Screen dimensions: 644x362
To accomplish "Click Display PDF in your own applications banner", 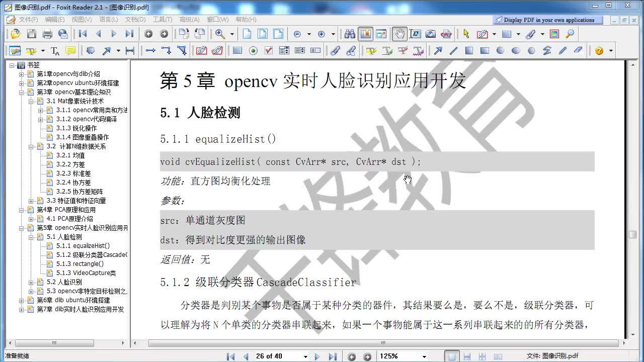I will [x=548, y=20].
